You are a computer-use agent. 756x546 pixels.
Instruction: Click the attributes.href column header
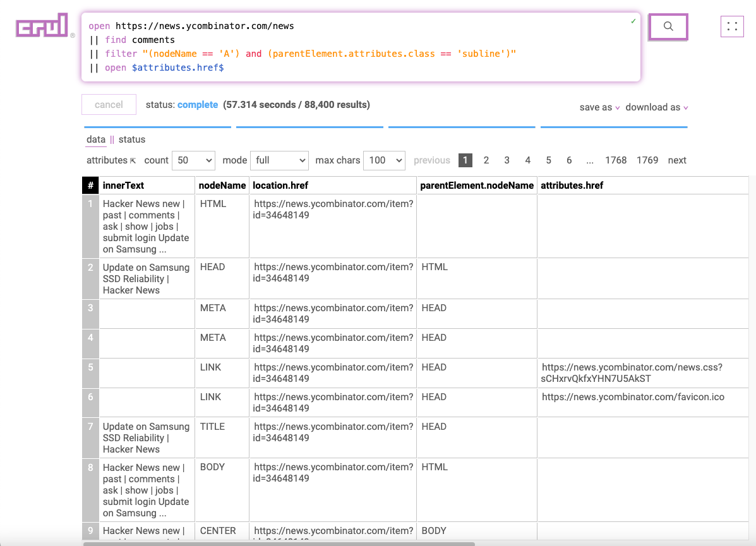(643, 186)
